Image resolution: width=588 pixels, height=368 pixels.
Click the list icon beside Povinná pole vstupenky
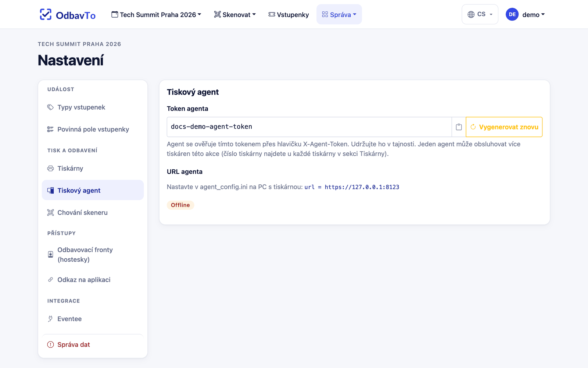(x=50, y=130)
